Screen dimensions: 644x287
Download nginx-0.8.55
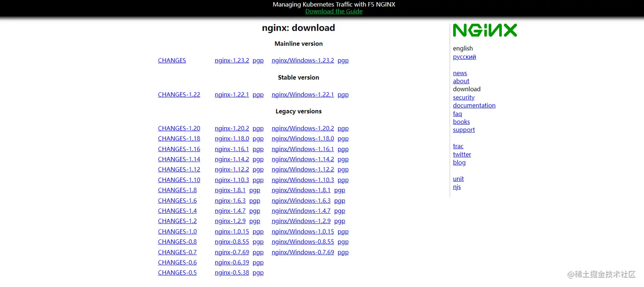[232, 242]
